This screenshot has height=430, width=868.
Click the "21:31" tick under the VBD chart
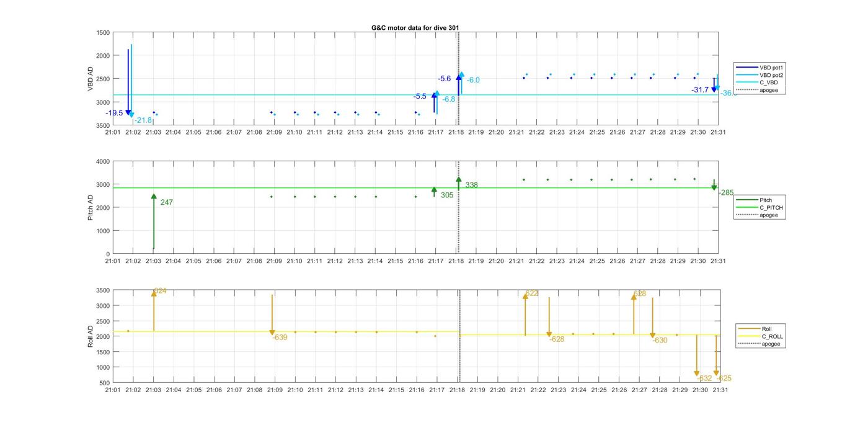click(718, 132)
